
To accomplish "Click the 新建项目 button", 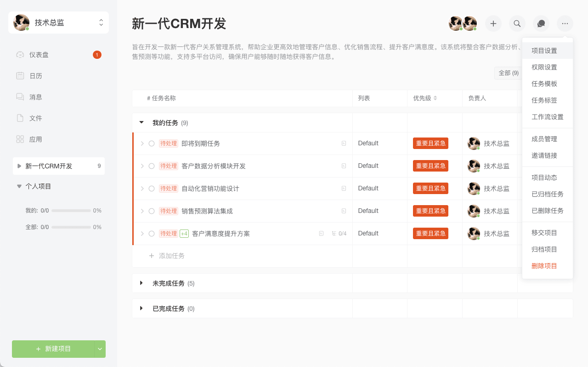I will 53,349.
